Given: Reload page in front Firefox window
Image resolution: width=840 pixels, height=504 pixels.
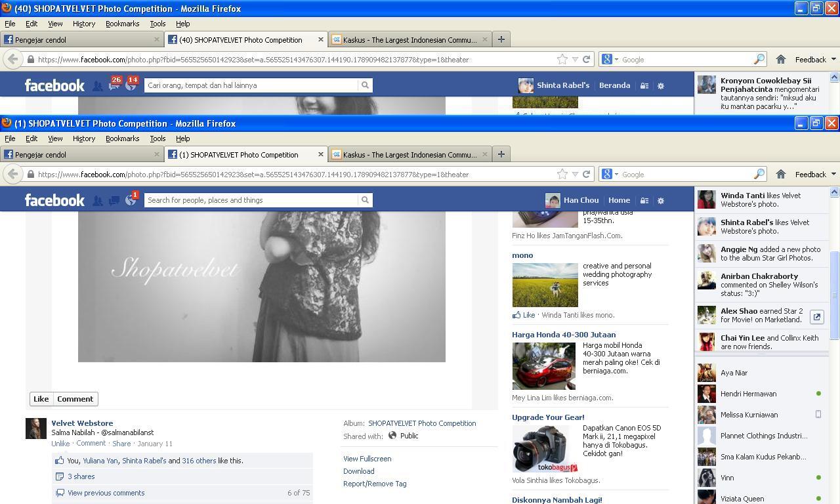Looking at the screenshot, I should tap(586, 174).
